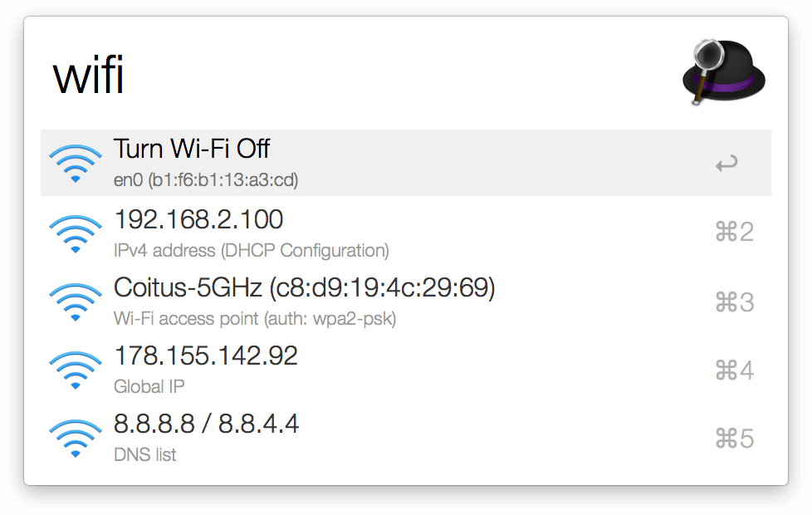
Task: Click the en0 MAC address subtitle
Action: coord(205,179)
